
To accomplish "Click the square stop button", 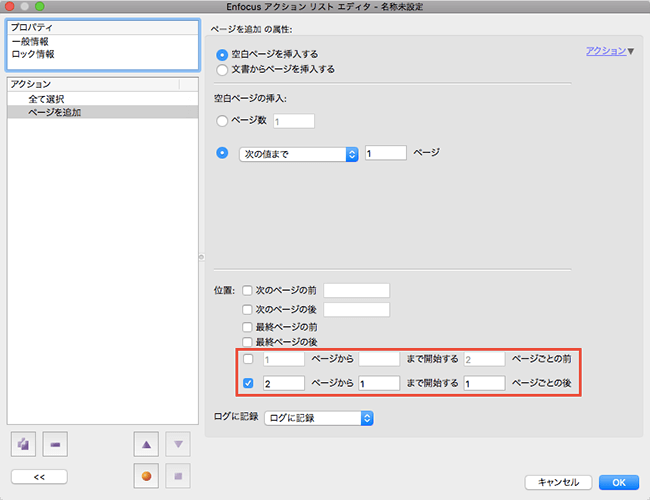I will [x=178, y=476].
